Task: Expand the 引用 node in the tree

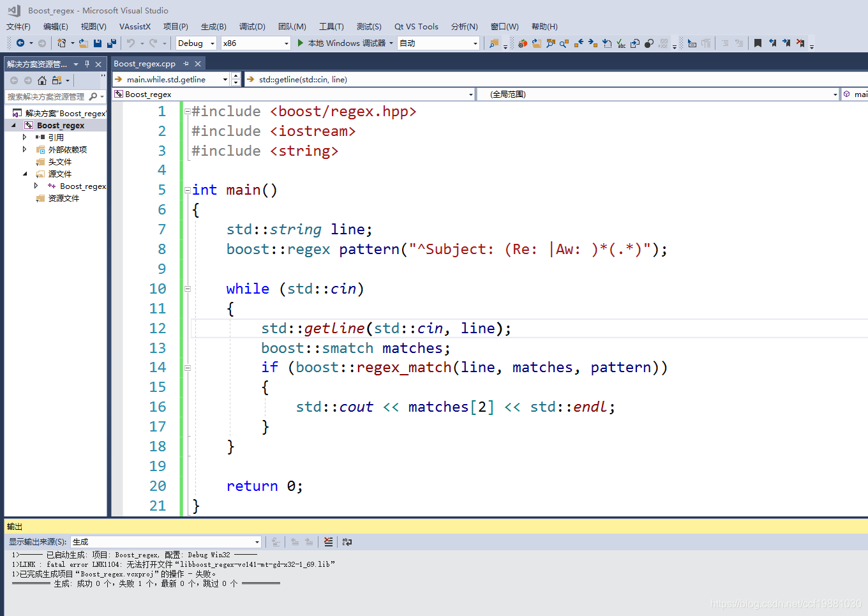Action: (x=25, y=137)
